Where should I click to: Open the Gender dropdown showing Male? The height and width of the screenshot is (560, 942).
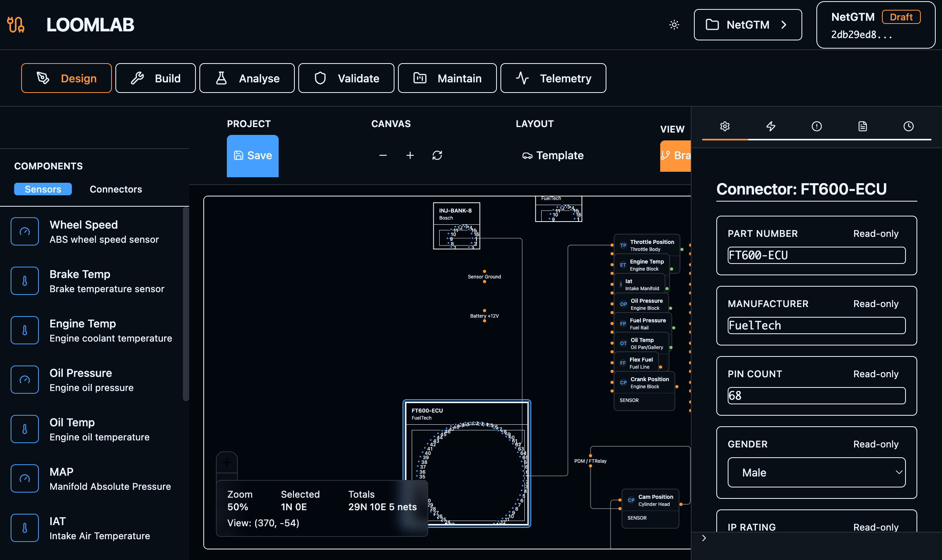tap(816, 473)
